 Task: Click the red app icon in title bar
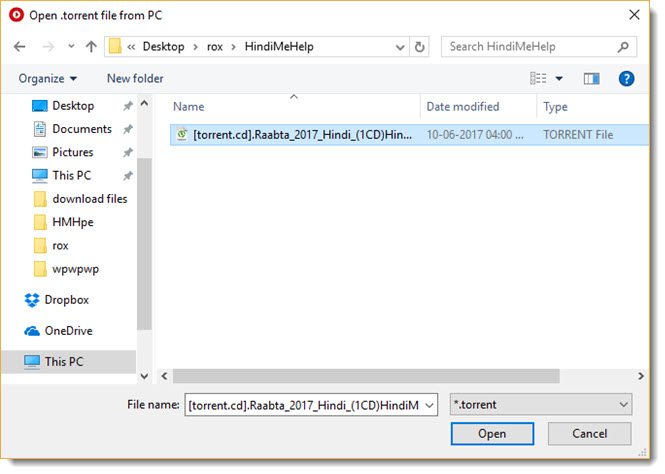point(17,15)
